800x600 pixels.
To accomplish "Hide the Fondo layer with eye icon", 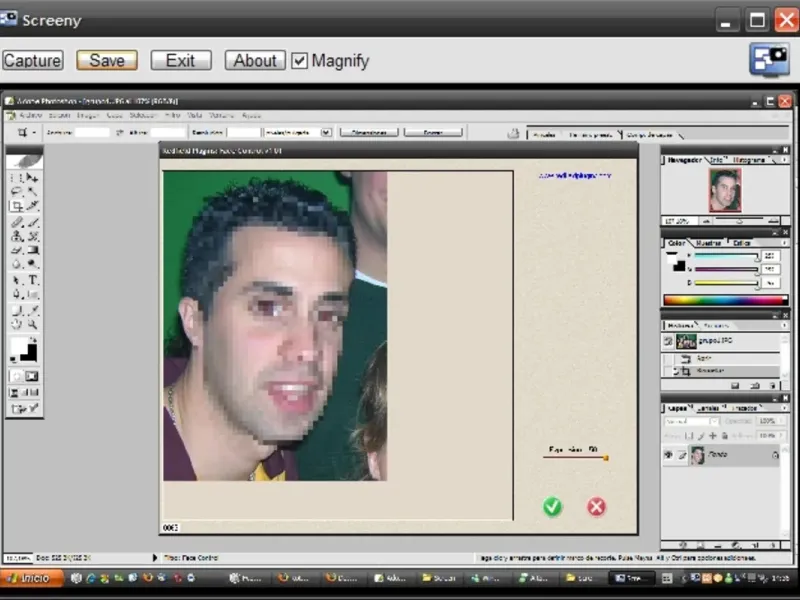I will [668, 455].
